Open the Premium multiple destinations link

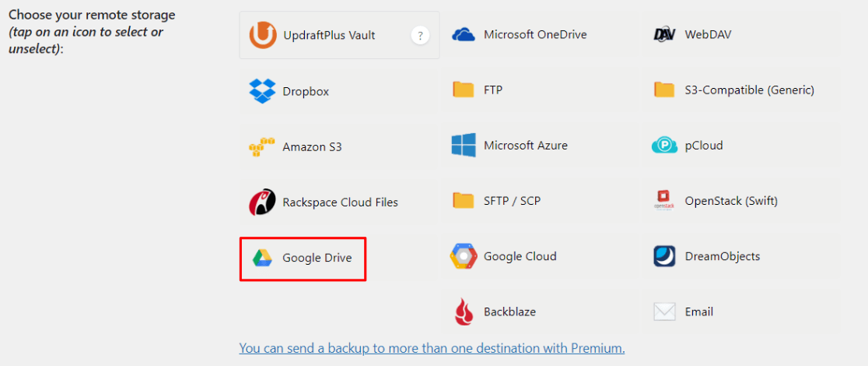click(x=432, y=348)
